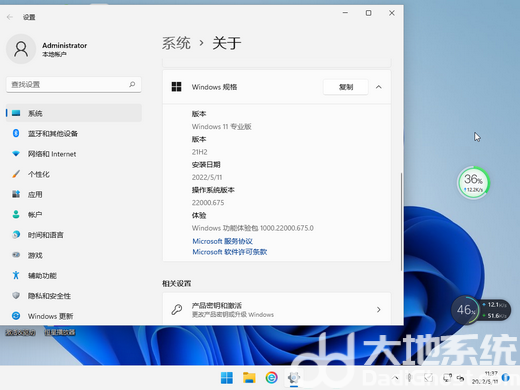Click the key icon for 产品密钥和激活
This screenshot has width=520, height=390.
177,309
